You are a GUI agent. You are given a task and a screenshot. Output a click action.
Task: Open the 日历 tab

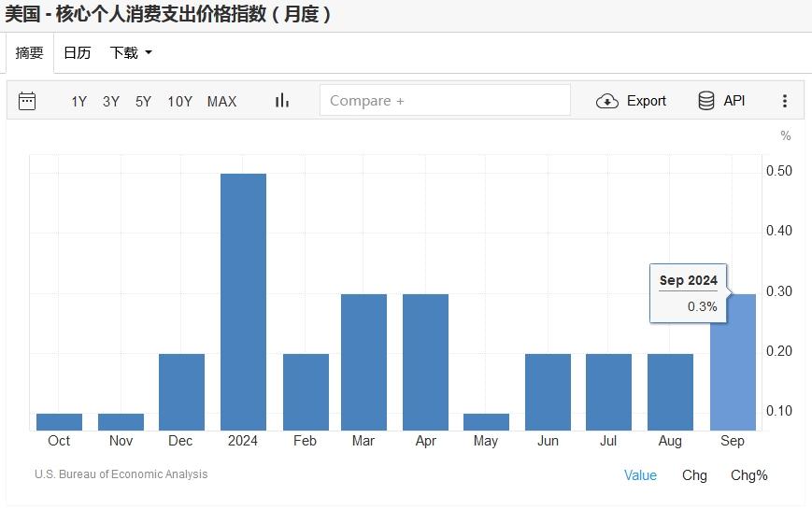coord(77,53)
